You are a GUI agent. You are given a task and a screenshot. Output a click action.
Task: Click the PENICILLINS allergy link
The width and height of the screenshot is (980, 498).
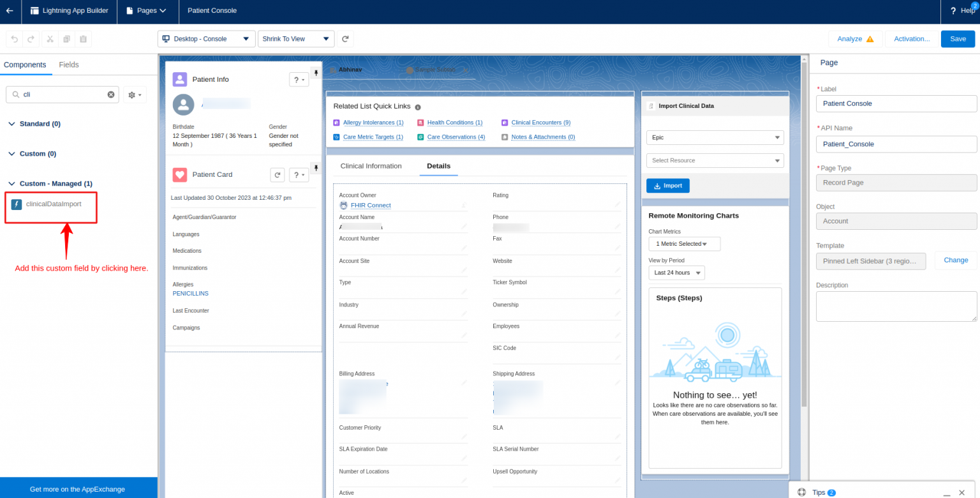(191, 294)
